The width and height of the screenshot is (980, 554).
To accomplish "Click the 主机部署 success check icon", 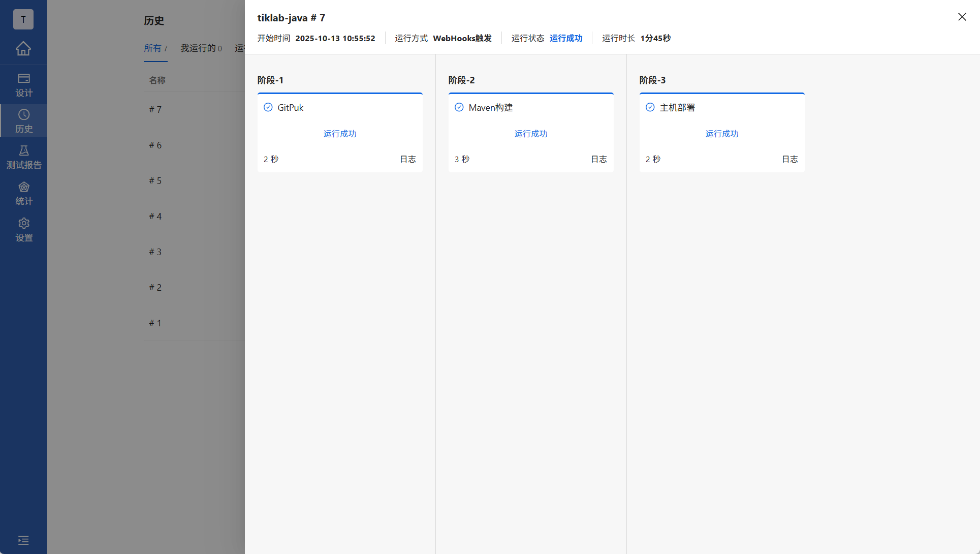I will pos(650,107).
